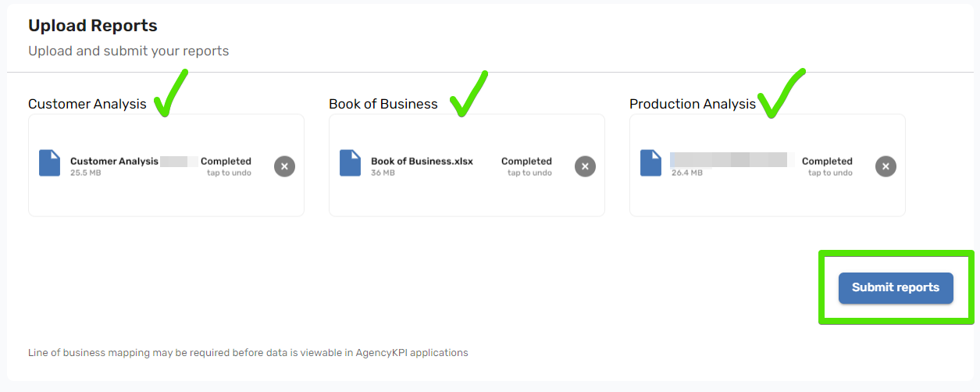Select the Book of Business.xlsx file name
The height and width of the screenshot is (392, 980).
[422, 162]
